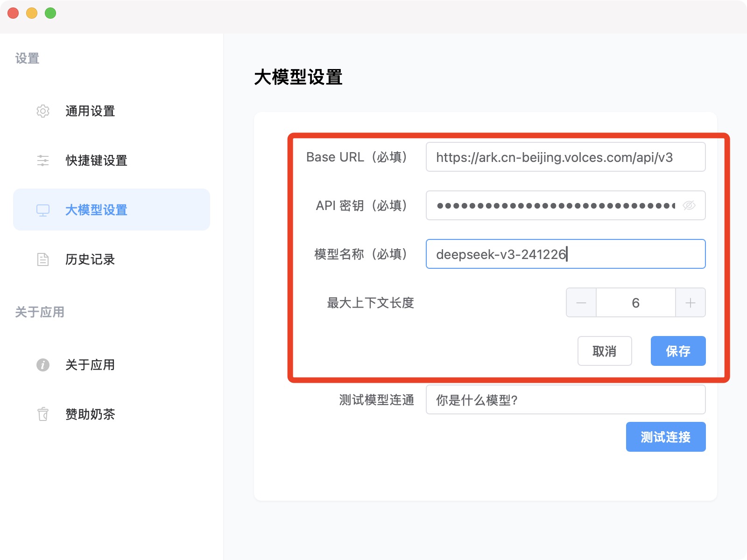Click the monitor icon beside 大模型设置
This screenshot has width=747, height=560.
(x=43, y=210)
